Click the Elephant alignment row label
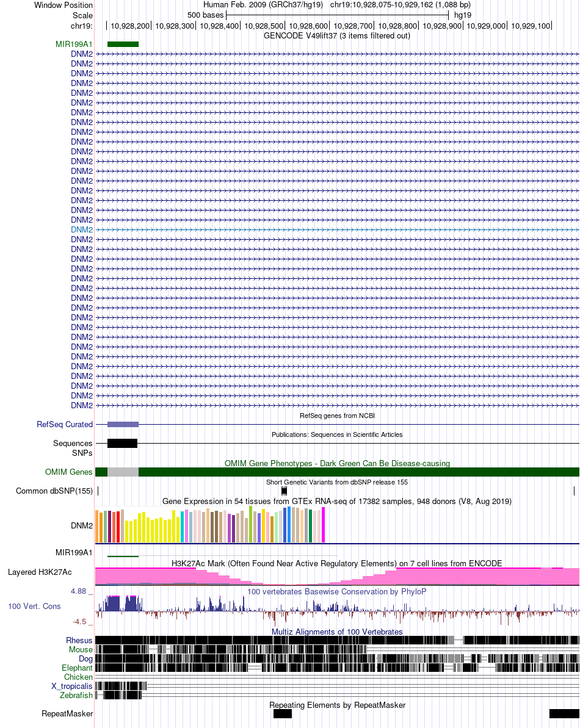The height and width of the screenshot is (728, 580). (77, 668)
